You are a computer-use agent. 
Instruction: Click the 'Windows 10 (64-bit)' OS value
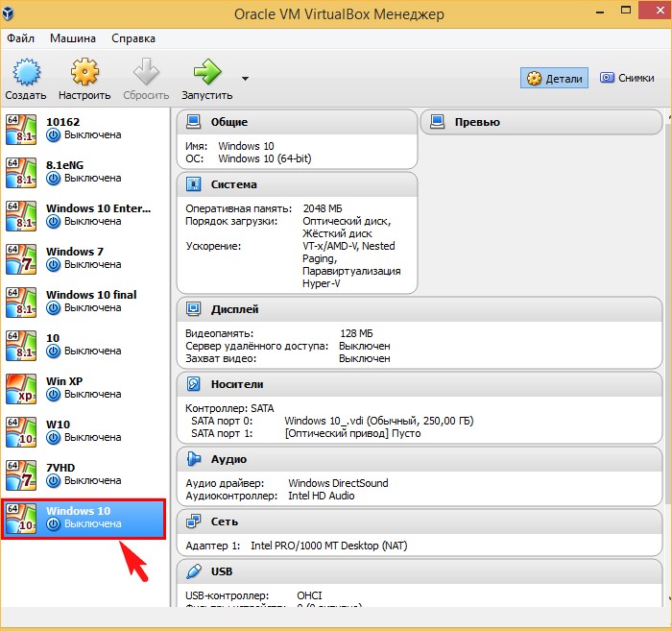click(265, 158)
